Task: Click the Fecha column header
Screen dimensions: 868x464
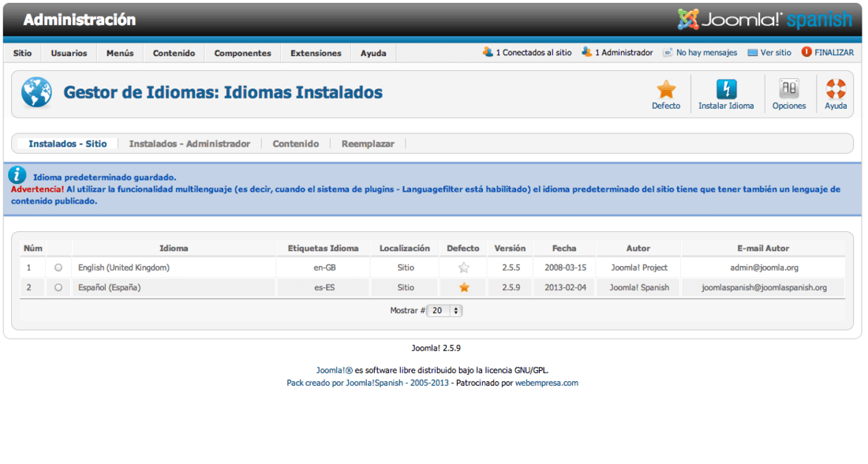Action: click(x=564, y=248)
